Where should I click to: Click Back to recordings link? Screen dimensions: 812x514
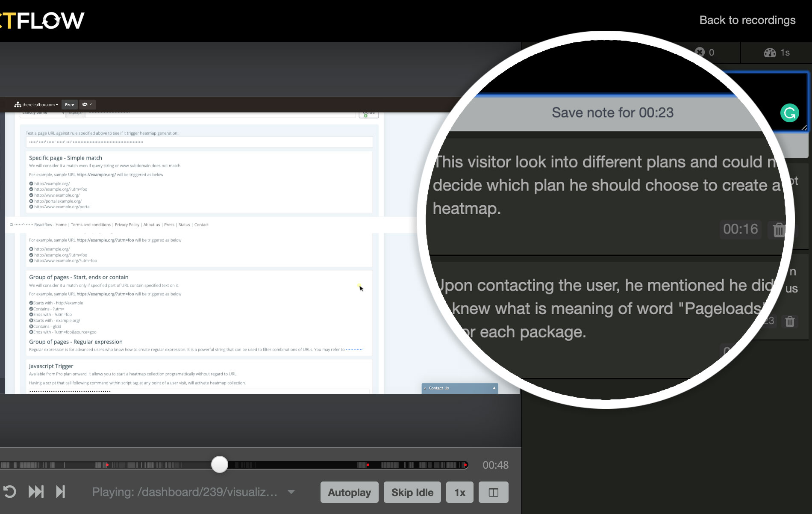[x=747, y=20]
